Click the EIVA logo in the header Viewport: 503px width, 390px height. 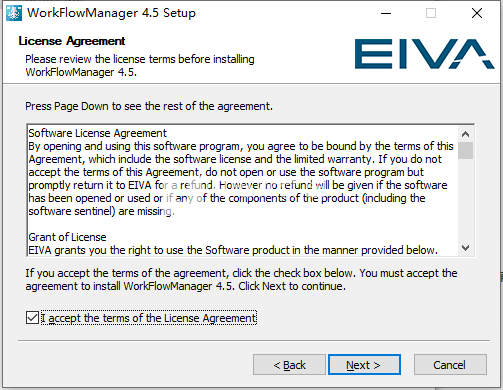click(x=424, y=54)
